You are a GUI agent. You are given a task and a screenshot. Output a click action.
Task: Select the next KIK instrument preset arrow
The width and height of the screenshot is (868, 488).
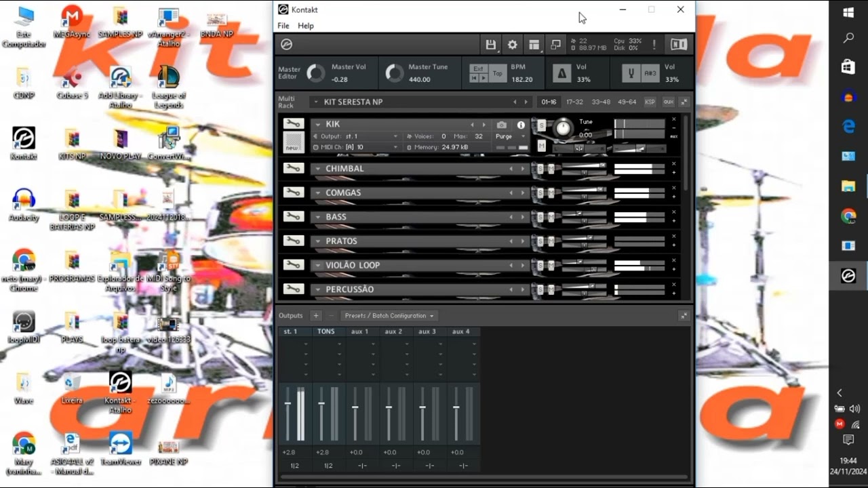click(484, 125)
